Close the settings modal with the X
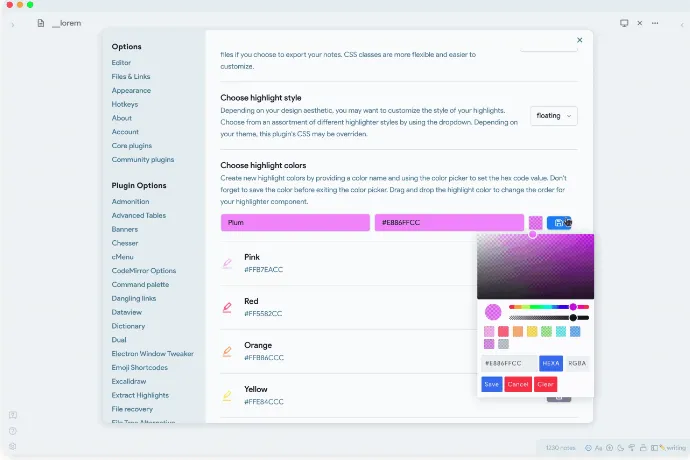Screen dimensions: 690x460 (x=580, y=40)
